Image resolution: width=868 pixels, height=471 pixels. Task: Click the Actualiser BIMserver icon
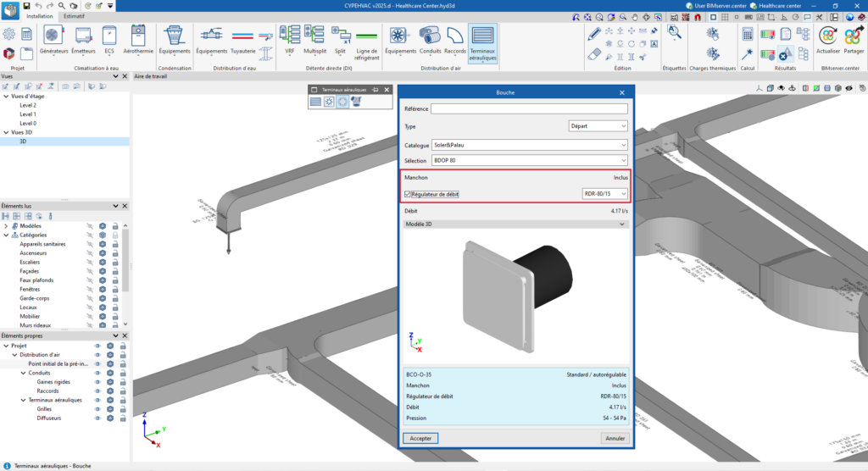pyautogui.click(x=827, y=41)
